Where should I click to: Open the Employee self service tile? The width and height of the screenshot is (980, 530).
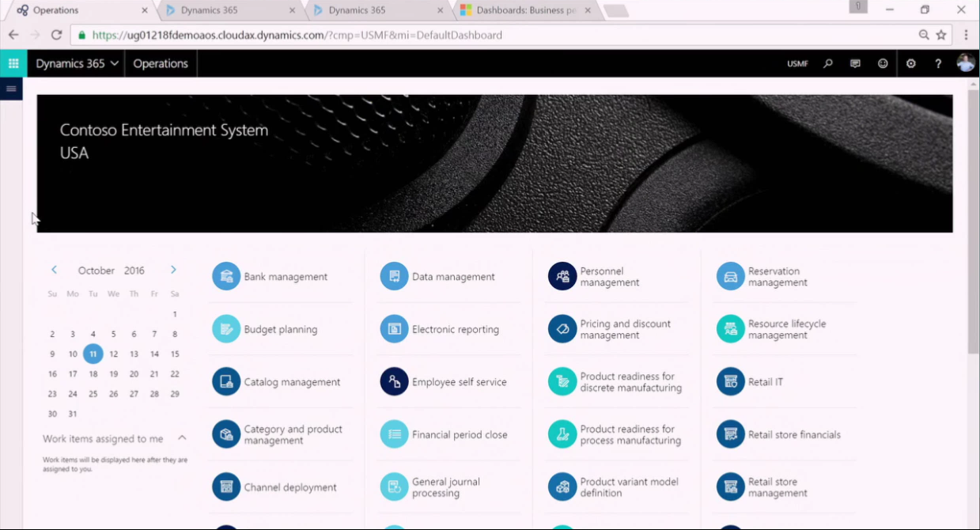pos(459,382)
